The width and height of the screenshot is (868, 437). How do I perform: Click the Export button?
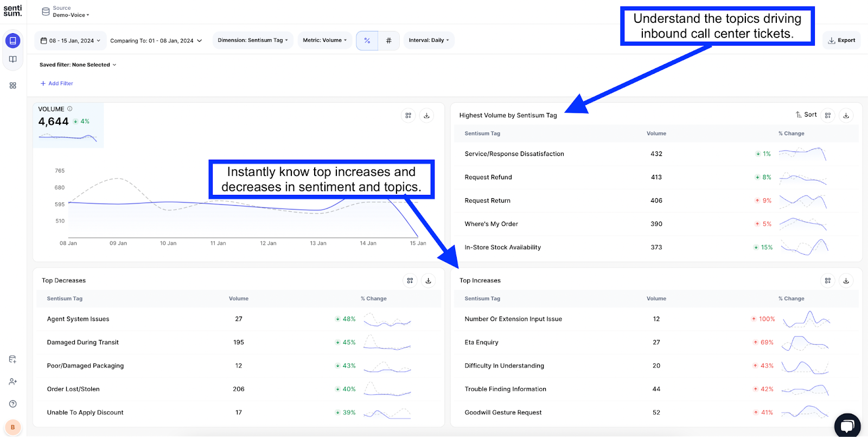pos(841,40)
